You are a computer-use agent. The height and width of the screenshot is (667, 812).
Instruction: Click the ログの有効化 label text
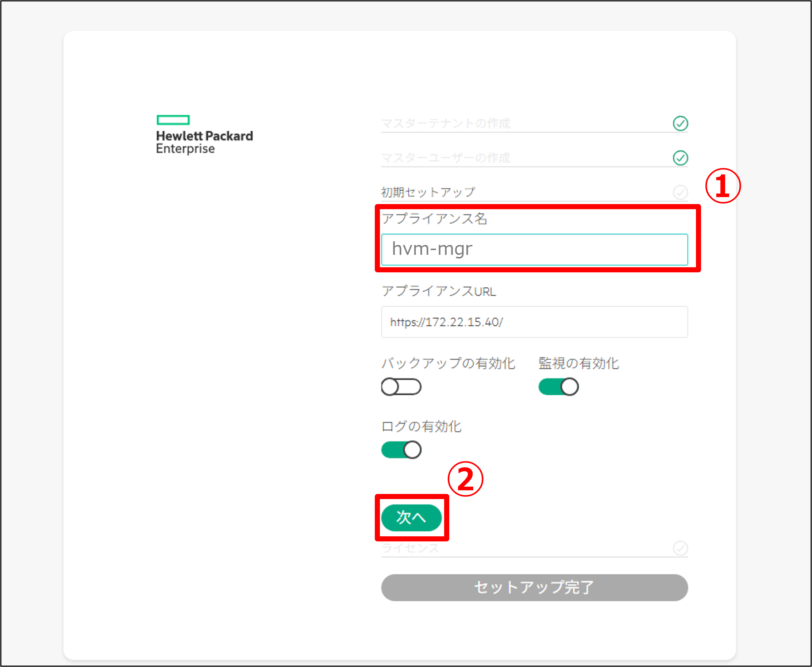pyautogui.click(x=421, y=426)
